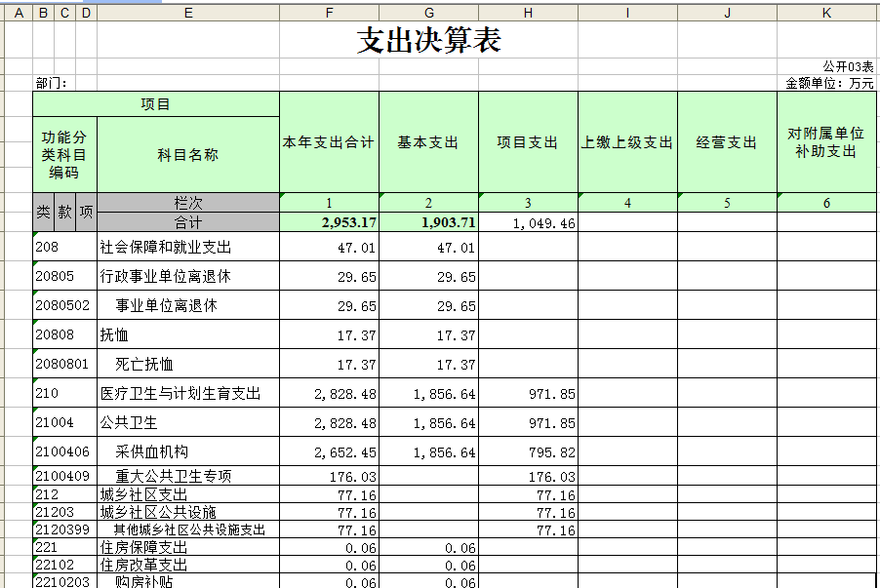Select the 基本支出 header cell
Image resolution: width=880 pixels, height=588 pixels.
point(428,142)
